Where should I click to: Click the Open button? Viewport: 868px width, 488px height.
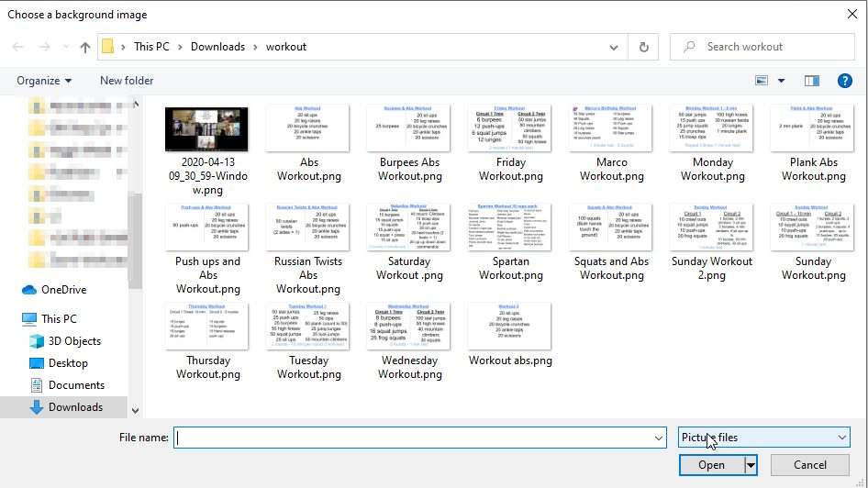point(711,465)
